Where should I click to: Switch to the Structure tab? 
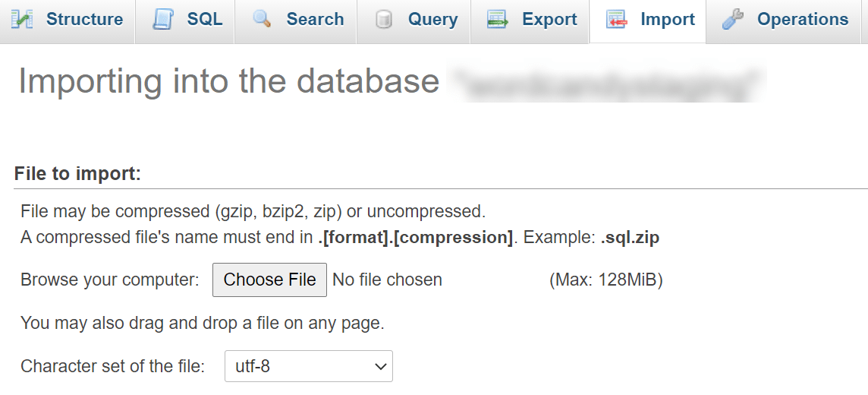(x=84, y=20)
